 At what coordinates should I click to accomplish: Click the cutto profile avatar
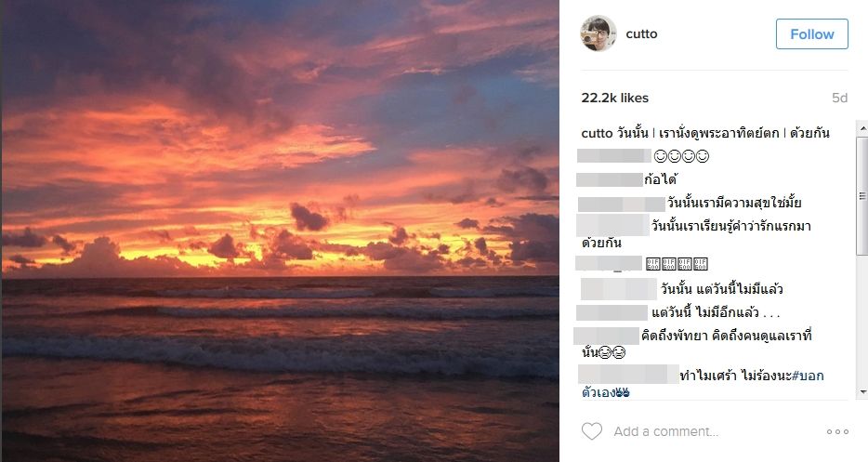[x=598, y=33]
